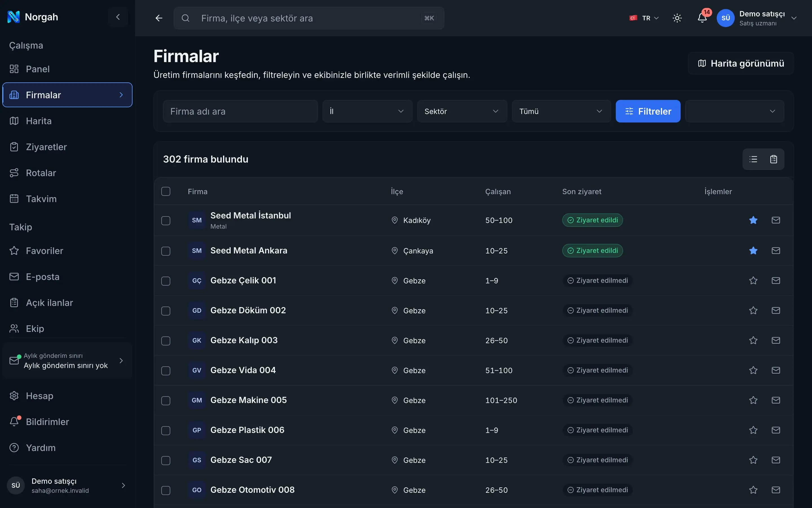Viewport: 812px width, 508px height.
Task: Email Gebze Otomotiv 008 via envelope icon
Action: click(776, 490)
